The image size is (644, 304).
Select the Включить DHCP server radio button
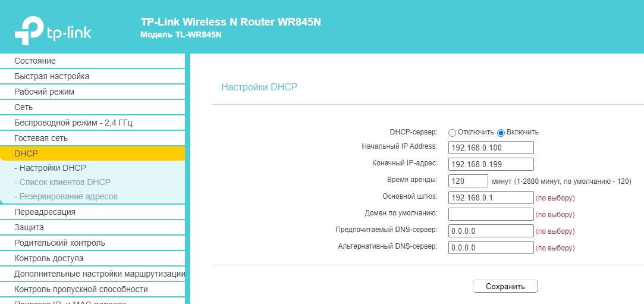tap(501, 133)
